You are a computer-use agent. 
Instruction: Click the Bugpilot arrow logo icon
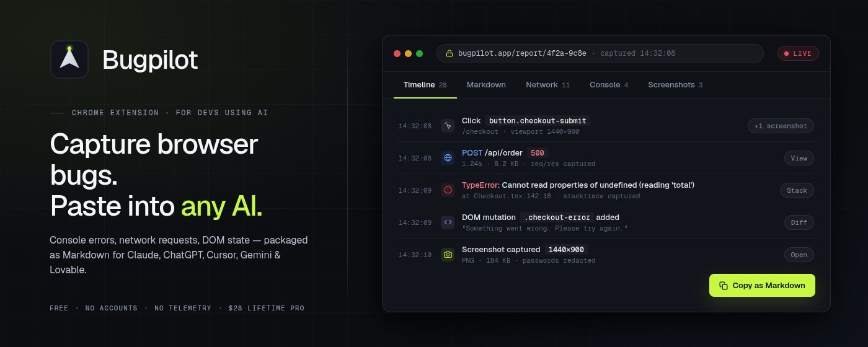pyautogui.click(x=69, y=59)
